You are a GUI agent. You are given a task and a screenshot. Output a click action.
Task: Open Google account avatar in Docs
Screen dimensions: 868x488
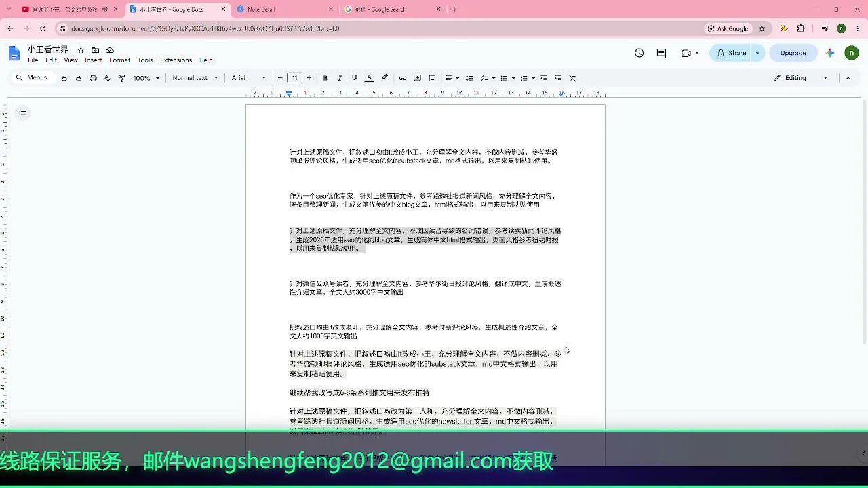(x=852, y=53)
